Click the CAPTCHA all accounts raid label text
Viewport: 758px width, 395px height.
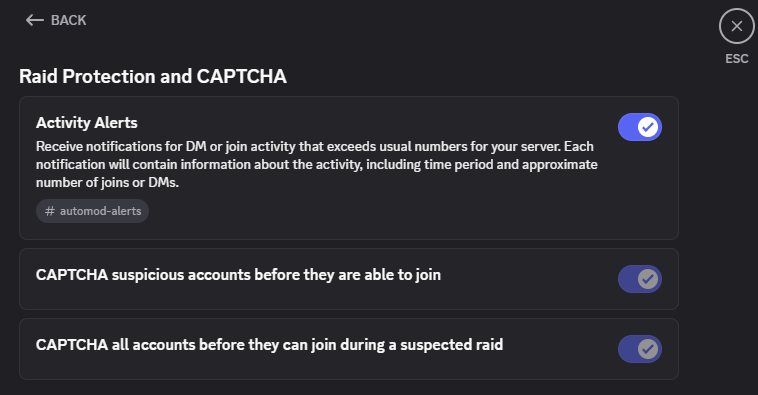tap(269, 345)
